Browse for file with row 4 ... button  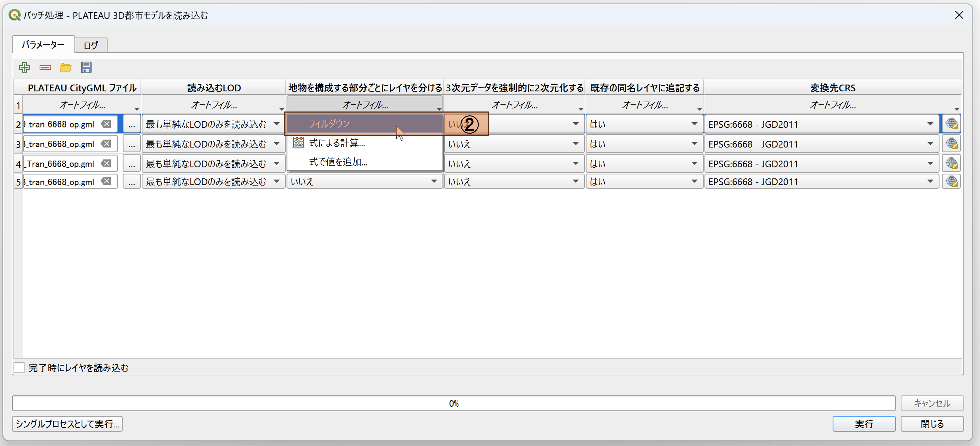[x=132, y=164]
